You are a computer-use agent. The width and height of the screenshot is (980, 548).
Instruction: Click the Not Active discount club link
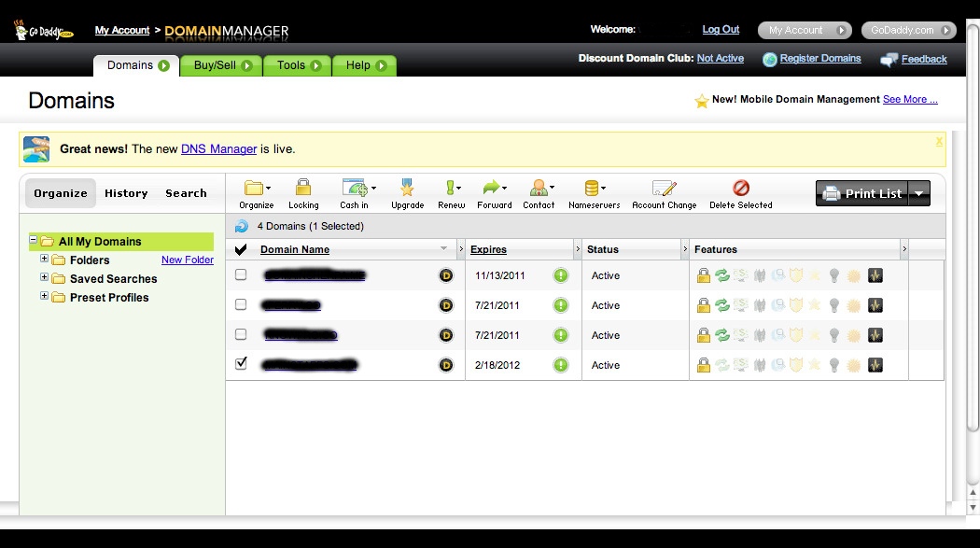point(720,58)
